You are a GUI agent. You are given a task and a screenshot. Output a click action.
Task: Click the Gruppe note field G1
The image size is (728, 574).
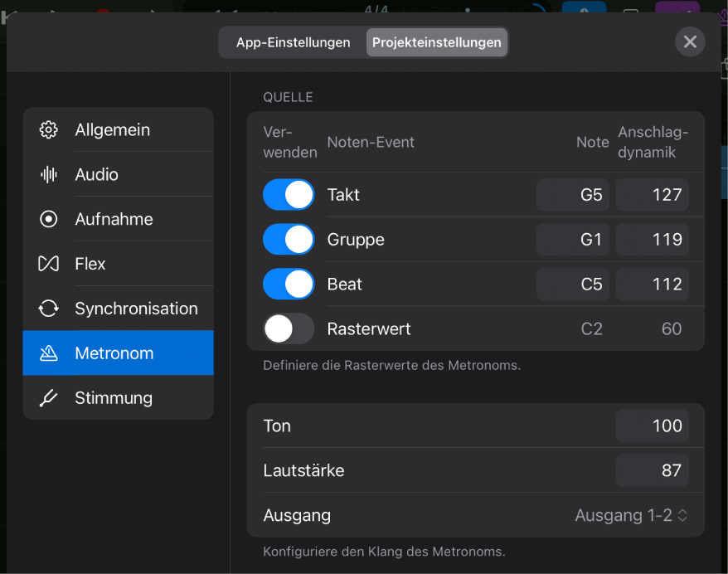click(x=572, y=239)
